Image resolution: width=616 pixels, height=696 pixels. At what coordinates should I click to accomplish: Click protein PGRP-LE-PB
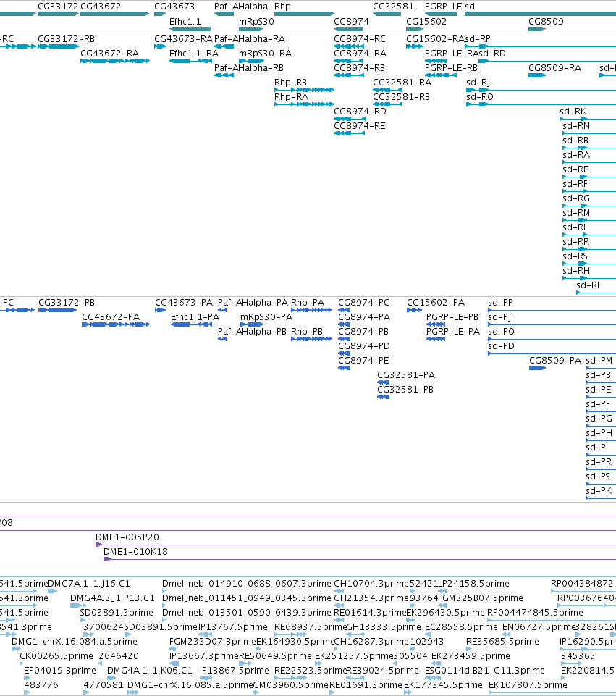click(x=452, y=317)
